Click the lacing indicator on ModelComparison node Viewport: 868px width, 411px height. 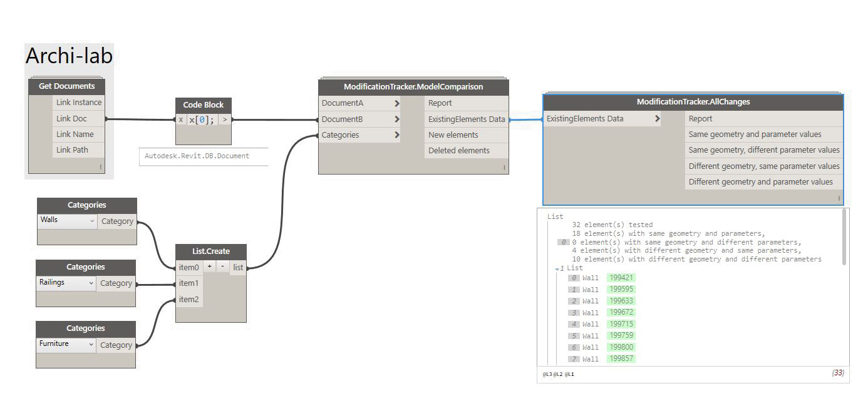pyautogui.click(x=504, y=168)
